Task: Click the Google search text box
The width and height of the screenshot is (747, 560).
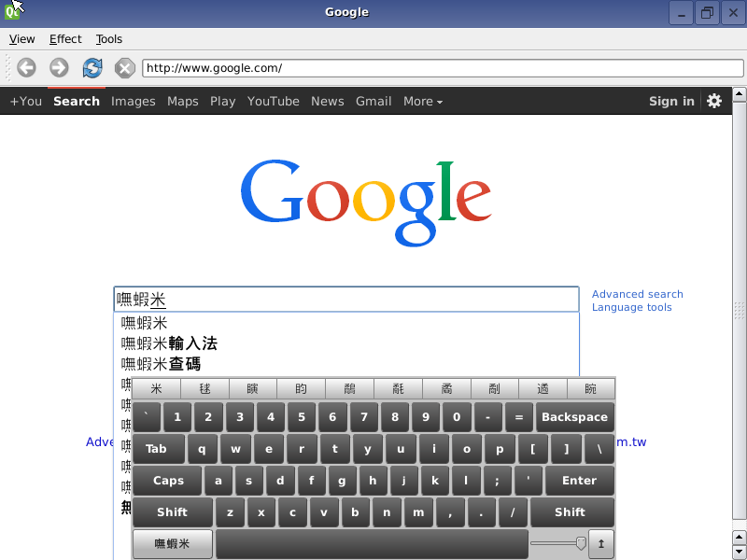Action: 346,300
